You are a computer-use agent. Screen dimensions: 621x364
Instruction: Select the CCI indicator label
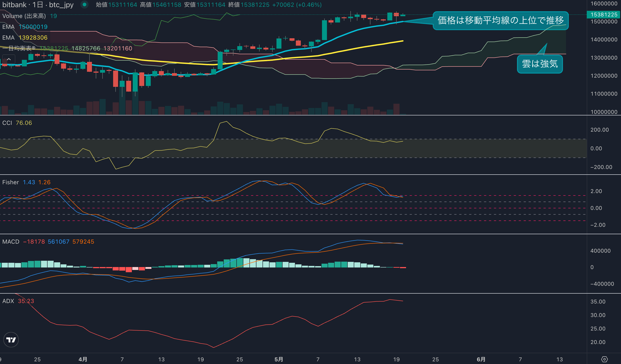pyautogui.click(x=7, y=123)
